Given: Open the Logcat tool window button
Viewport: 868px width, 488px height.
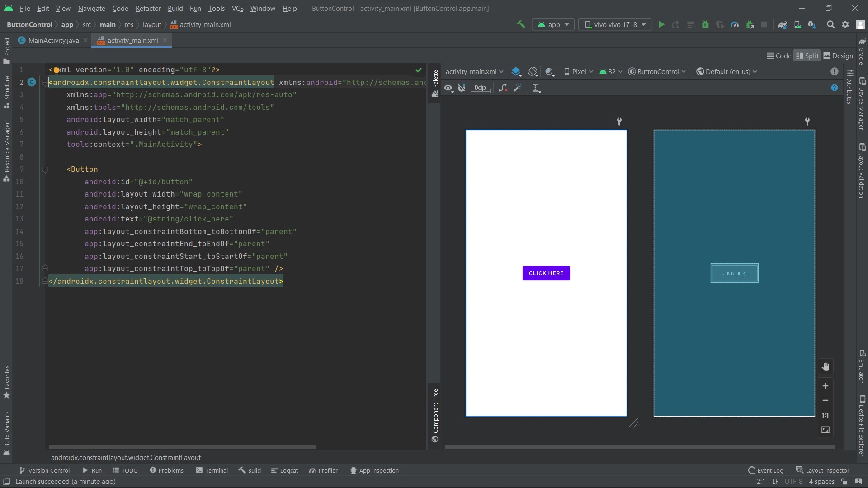Looking at the screenshot, I should (284, 470).
